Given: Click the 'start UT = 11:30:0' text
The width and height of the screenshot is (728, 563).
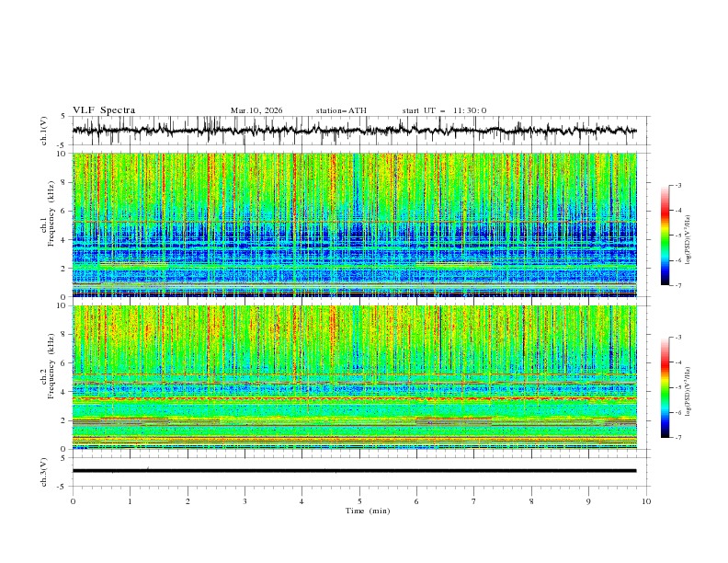Looking at the screenshot, I should 444,110.
